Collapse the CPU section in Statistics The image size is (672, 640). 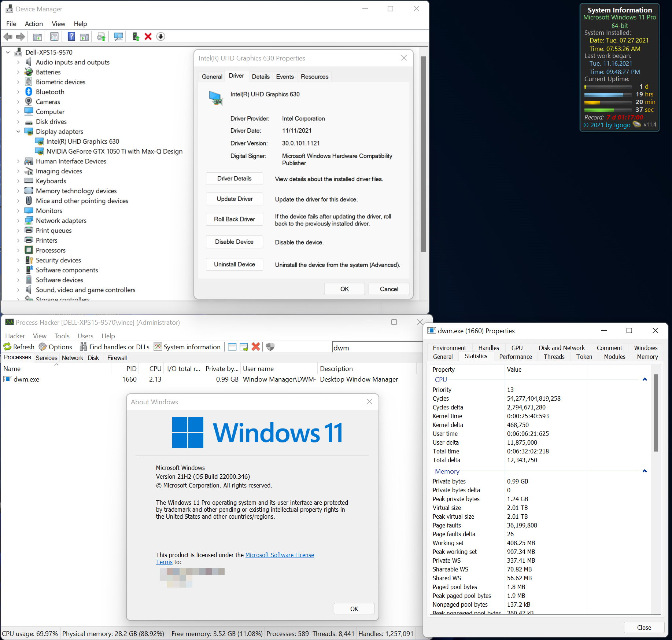[x=644, y=379]
